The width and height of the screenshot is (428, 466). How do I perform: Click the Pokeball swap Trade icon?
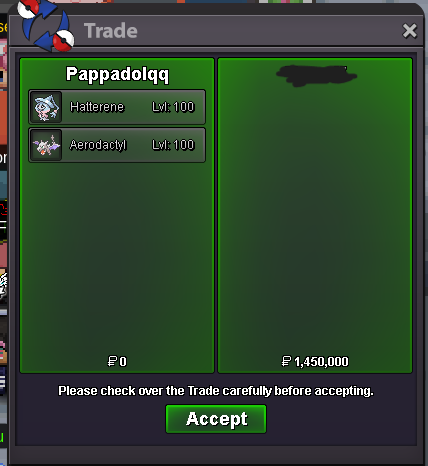(46, 25)
